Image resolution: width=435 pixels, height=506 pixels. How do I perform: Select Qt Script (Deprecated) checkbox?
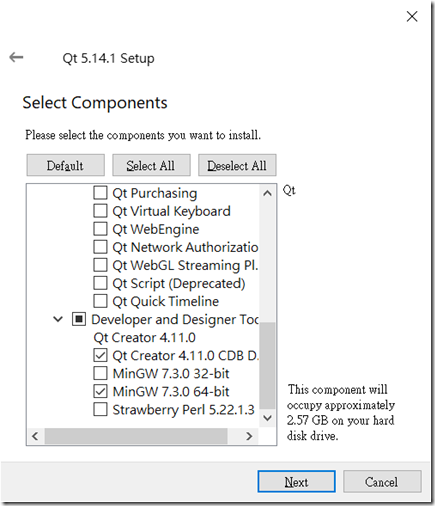click(x=100, y=283)
